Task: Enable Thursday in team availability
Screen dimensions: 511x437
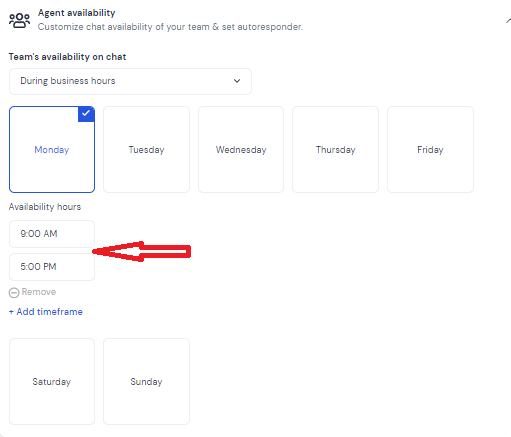Action: tap(336, 149)
